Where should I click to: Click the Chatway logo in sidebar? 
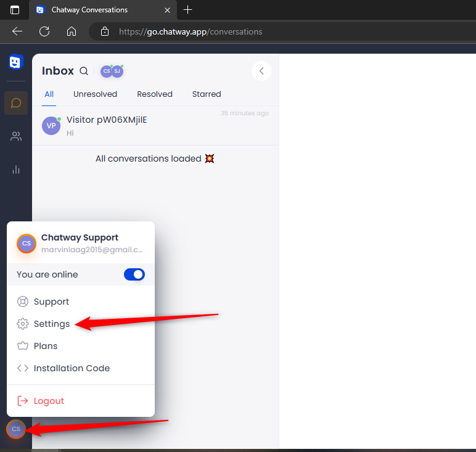point(16,62)
